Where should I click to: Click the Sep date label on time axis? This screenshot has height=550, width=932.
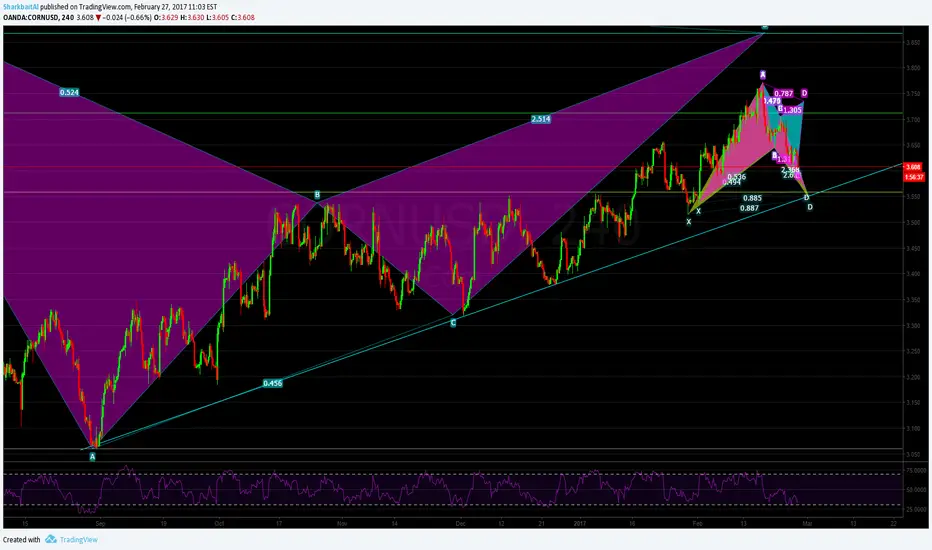click(100, 524)
